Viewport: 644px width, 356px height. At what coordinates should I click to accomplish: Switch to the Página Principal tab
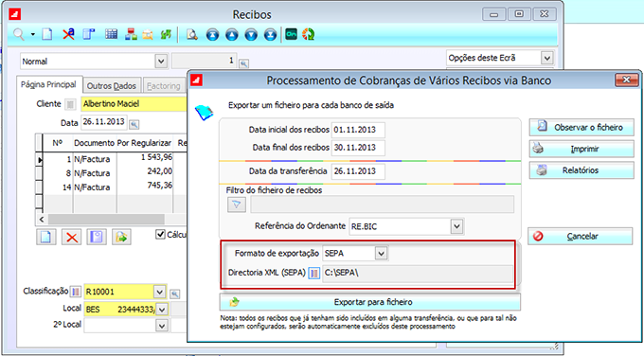[49, 84]
